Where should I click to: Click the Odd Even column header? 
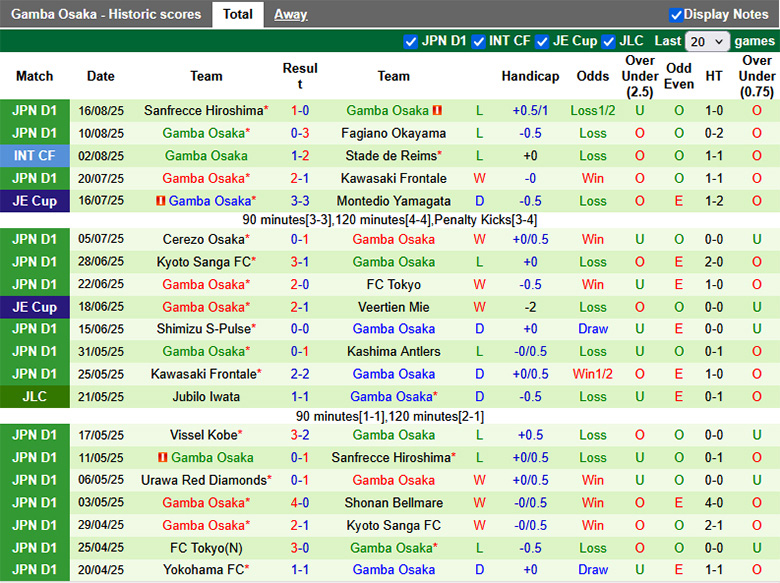pyautogui.click(x=679, y=76)
